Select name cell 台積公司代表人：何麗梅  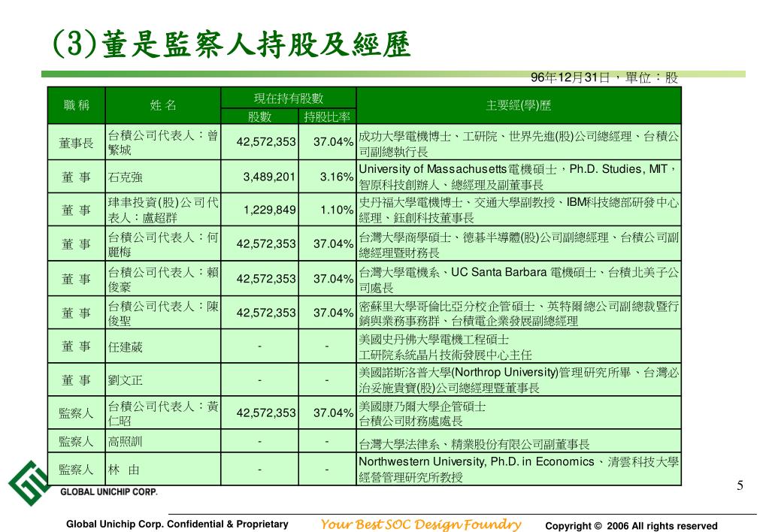pyautogui.click(x=163, y=243)
